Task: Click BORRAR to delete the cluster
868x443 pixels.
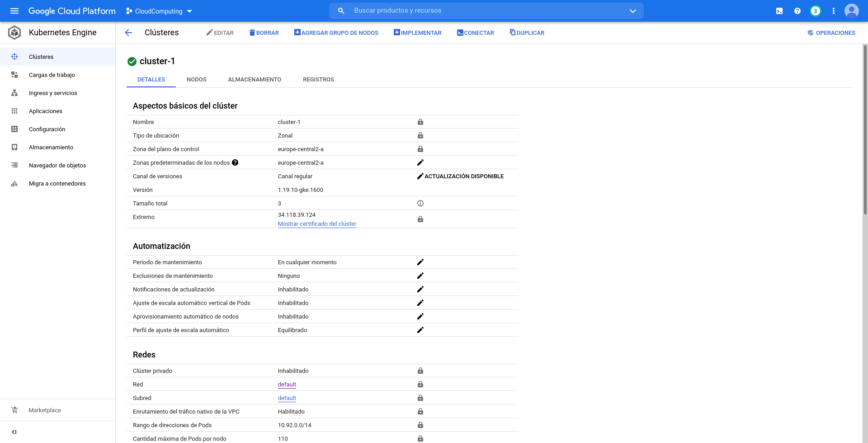Action: [264, 33]
